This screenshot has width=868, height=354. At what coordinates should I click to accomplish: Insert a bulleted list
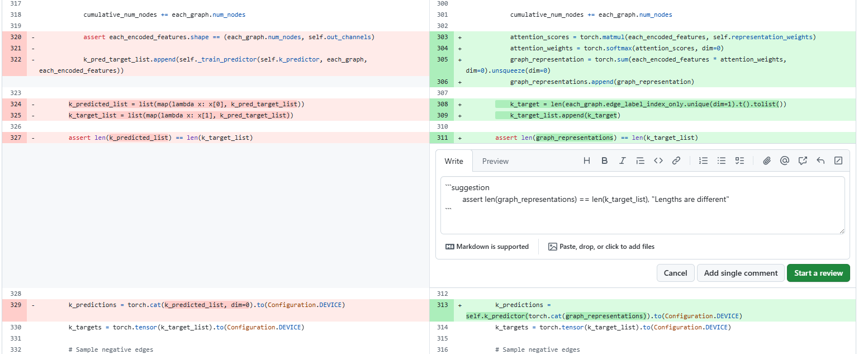(722, 161)
